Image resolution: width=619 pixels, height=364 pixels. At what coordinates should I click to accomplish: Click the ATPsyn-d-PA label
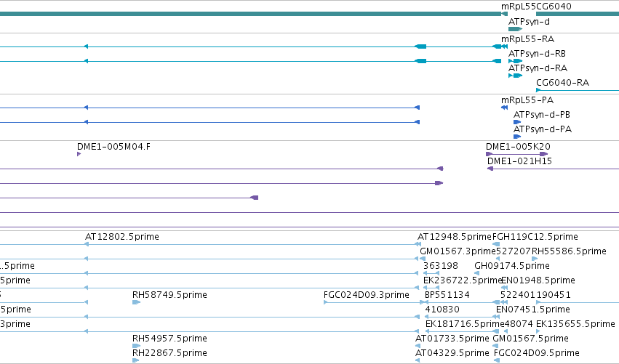click(x=543, y=129)
